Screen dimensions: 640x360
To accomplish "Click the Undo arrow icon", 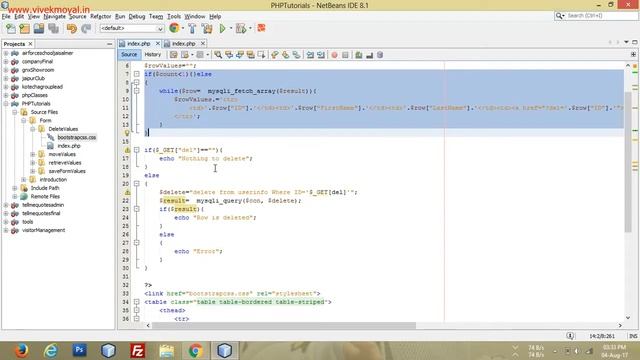I will 72,28.
